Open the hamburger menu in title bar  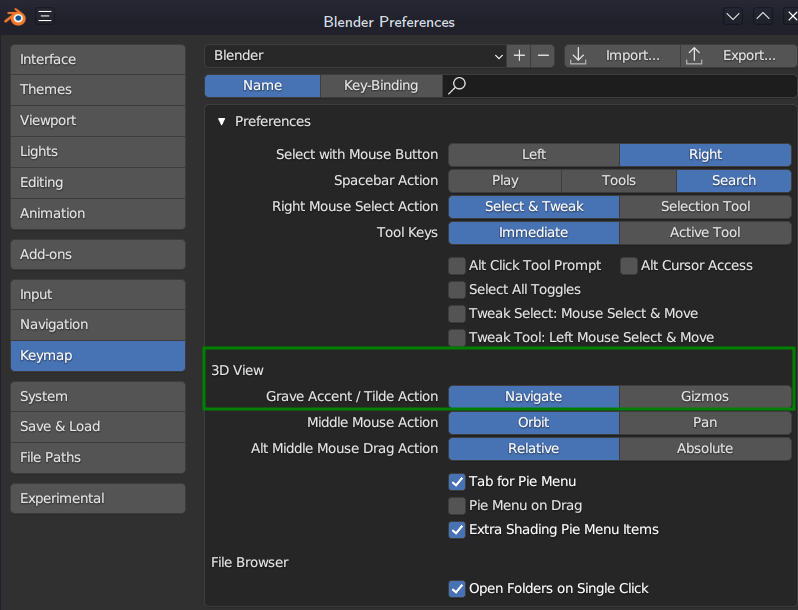(x=47, y=17)
